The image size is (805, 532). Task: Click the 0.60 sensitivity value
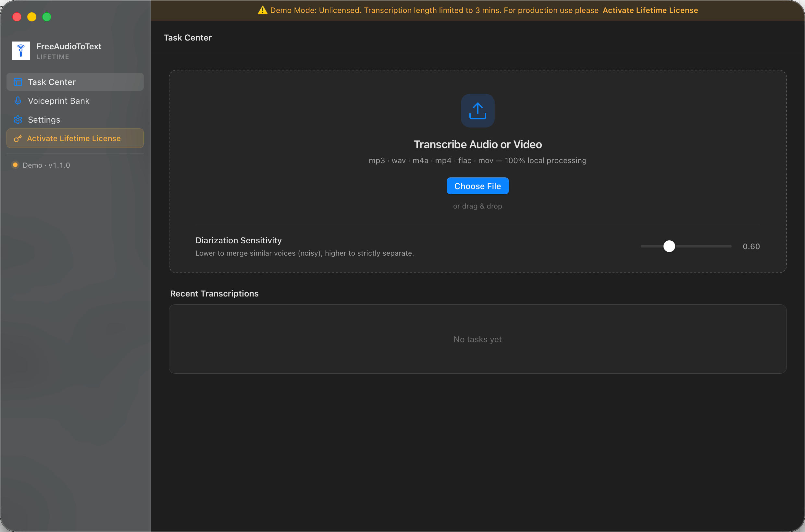[x=751, y=246]
